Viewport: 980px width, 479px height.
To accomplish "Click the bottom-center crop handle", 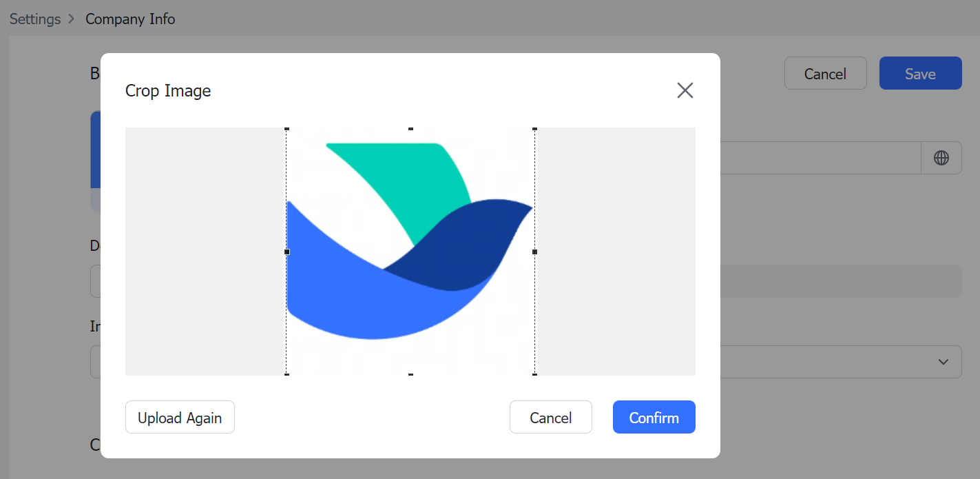I will pyautogui.click(x=410, y=375).
